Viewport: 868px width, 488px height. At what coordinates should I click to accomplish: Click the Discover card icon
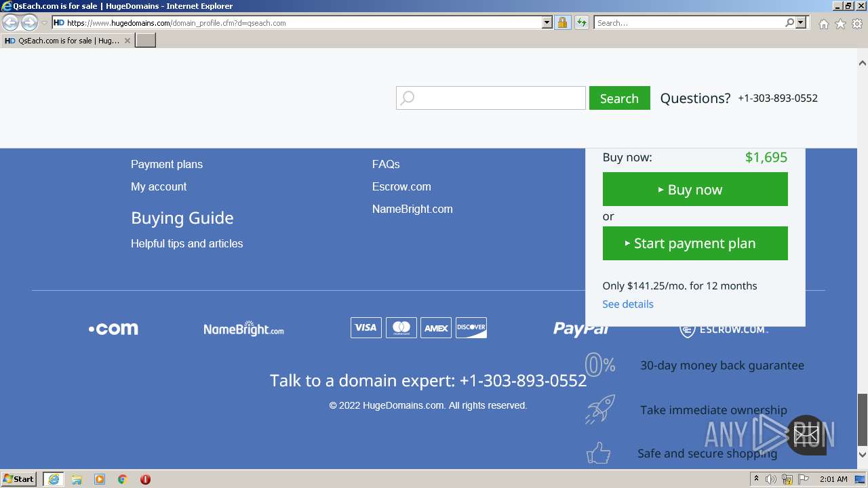pyautogui.click(x=471, y=328)
